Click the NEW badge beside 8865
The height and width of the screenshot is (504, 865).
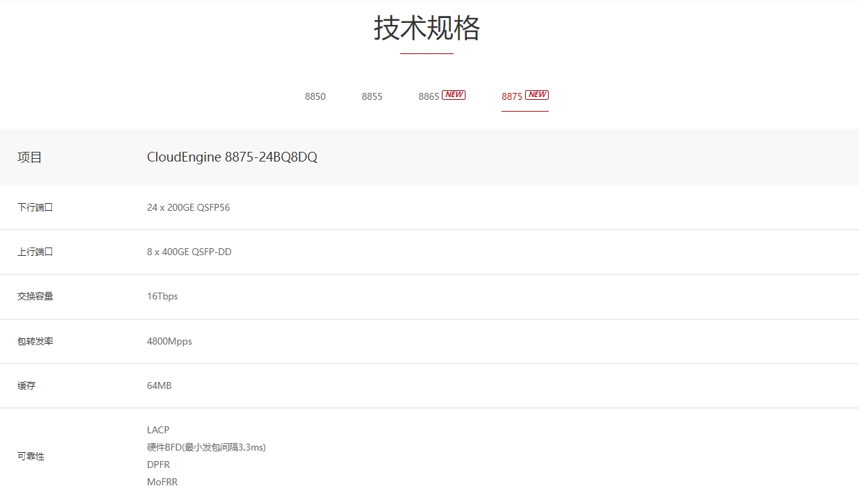pyautogui.click(x=454, y=95)
